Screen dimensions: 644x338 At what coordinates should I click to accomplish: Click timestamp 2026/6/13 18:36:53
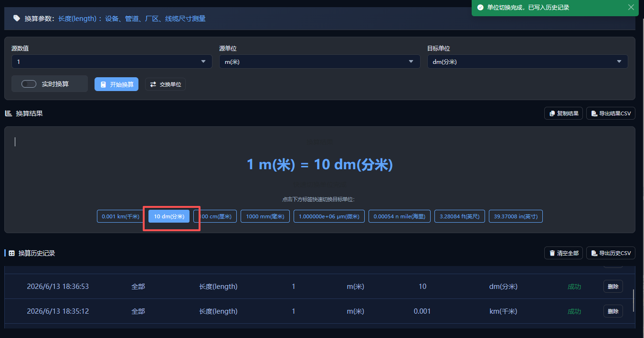(58, 287)
